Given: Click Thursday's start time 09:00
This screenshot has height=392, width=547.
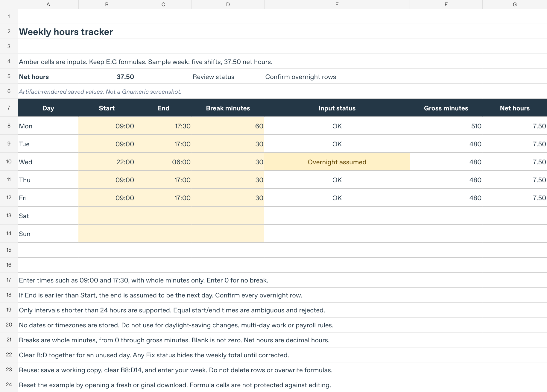Looking at the screenshot, I should (125, 180).
